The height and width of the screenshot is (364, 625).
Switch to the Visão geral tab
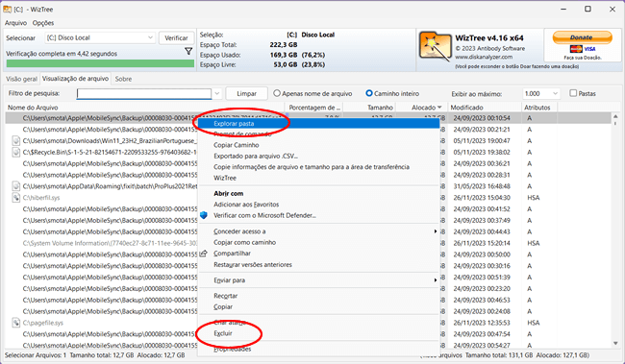click(21, 79)
